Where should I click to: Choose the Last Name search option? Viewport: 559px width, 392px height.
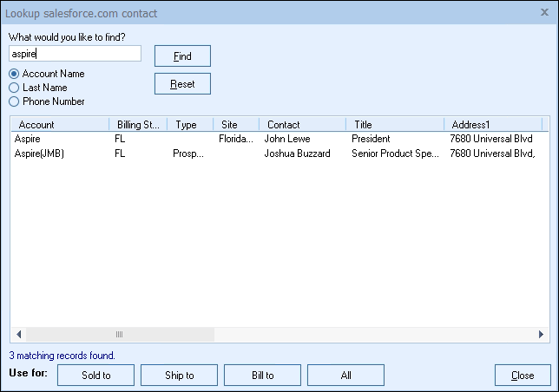point(14,88)
